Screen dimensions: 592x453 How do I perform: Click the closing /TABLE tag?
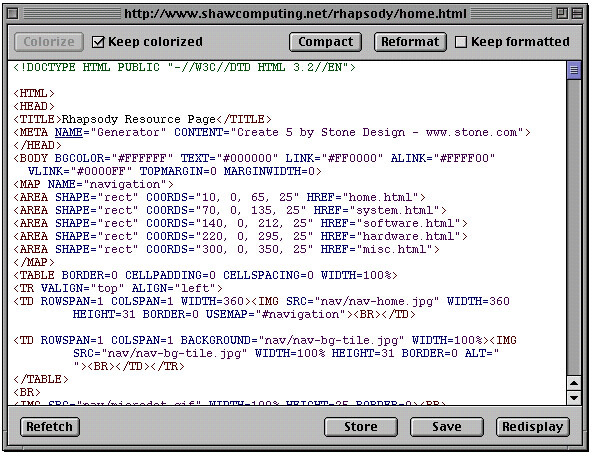[41, 379]
